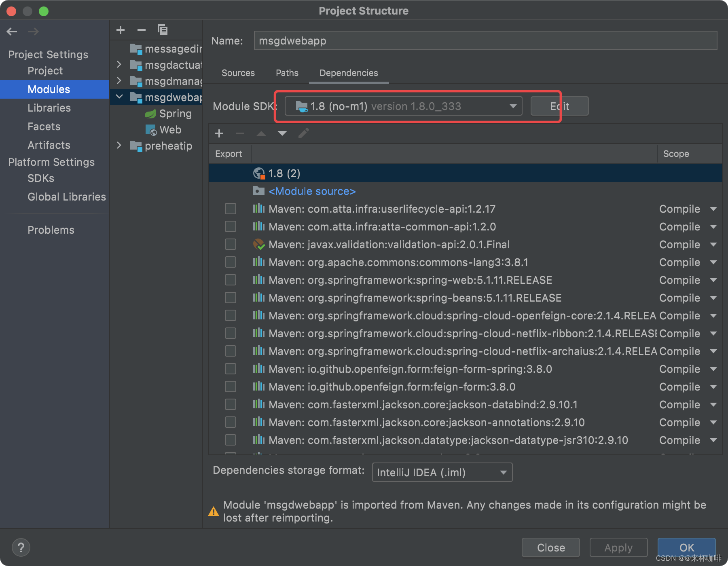Screen dimensions: 728x566
Task: Click the Spring facet leaf icon
Action: [x=150, y=114]
